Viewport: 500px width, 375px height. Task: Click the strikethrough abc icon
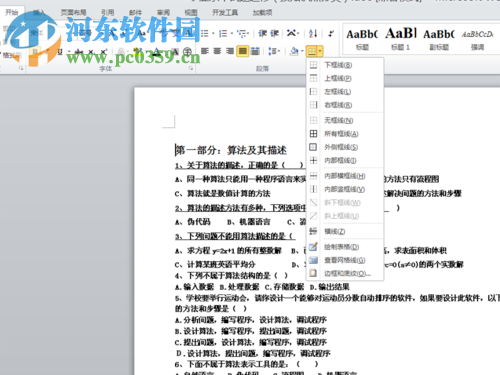pos(79,52)
